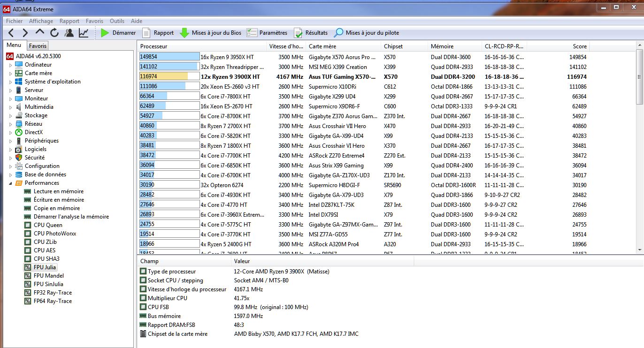Click the line graph toolbar icon

coord(83,33)
